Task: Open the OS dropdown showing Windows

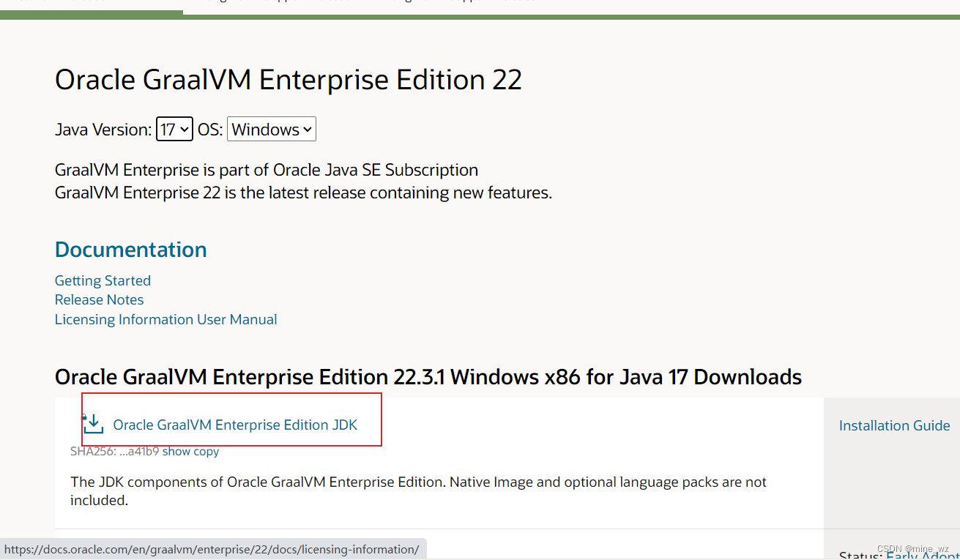Action: pyautogui.click(x=272, y=130)
